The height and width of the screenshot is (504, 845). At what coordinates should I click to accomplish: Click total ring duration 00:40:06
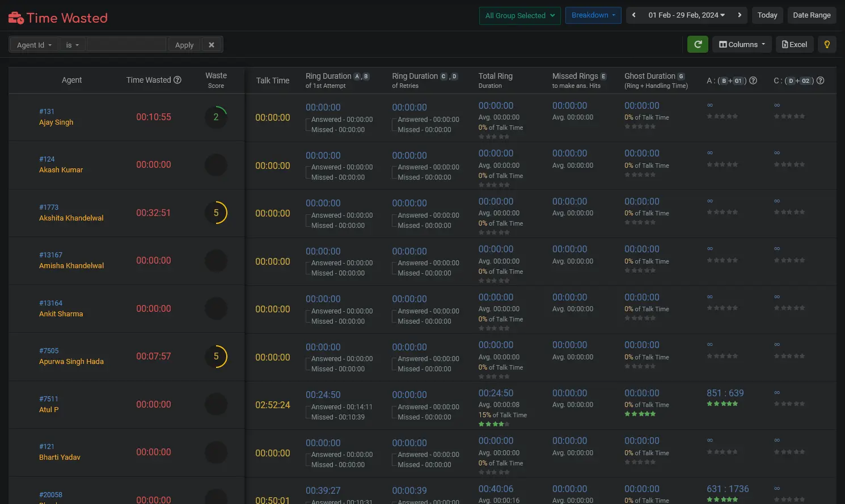[x=496, y=489]
